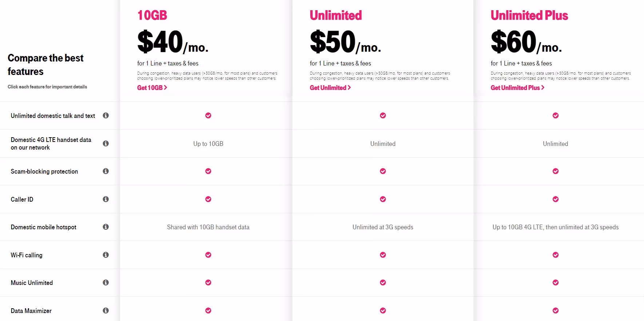Click the info icon beside Domestic 4G LTE handset data
Image resolution: width=644 pixels, height=321 pixels.
[106, 143]
